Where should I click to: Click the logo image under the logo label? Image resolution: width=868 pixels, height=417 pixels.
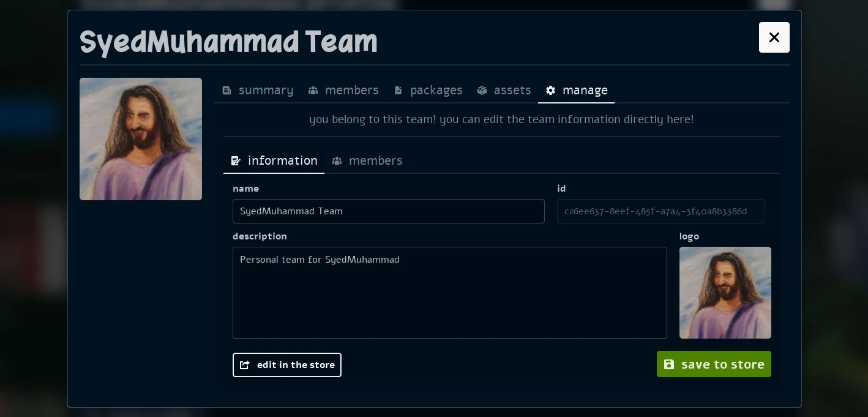click(x=725, y=293)
